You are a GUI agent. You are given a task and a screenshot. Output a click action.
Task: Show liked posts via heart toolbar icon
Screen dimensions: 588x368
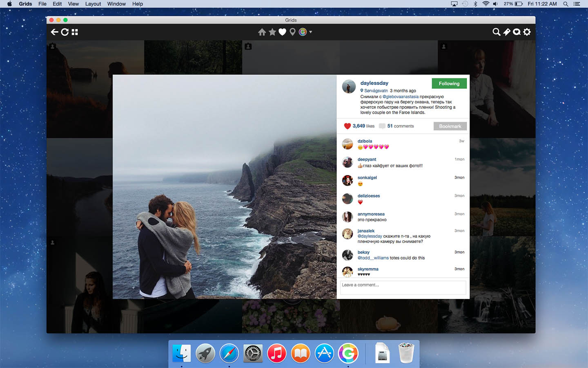282,32
